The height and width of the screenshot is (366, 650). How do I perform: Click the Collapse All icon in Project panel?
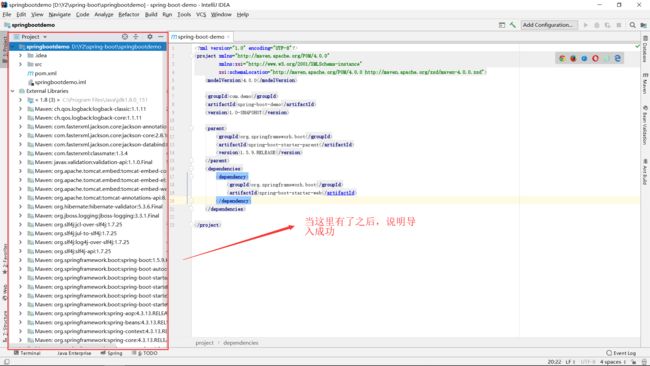click(136, 36)
